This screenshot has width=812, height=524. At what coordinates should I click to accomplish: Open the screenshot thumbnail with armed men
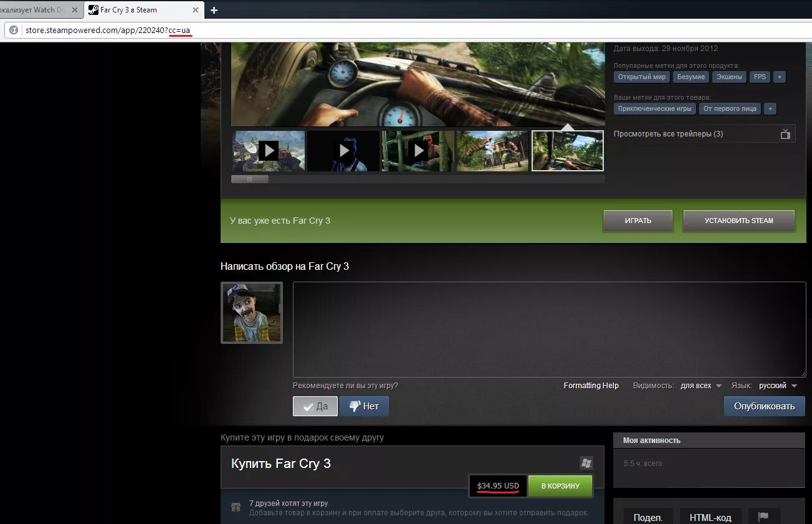tap(493, 150)
